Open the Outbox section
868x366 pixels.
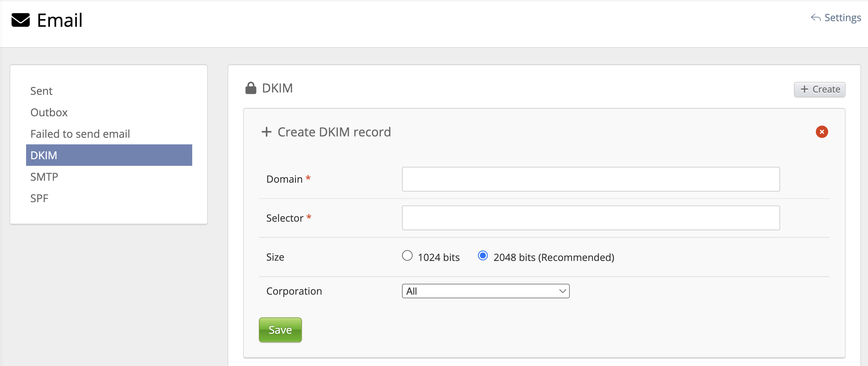[x=49, y=112]
